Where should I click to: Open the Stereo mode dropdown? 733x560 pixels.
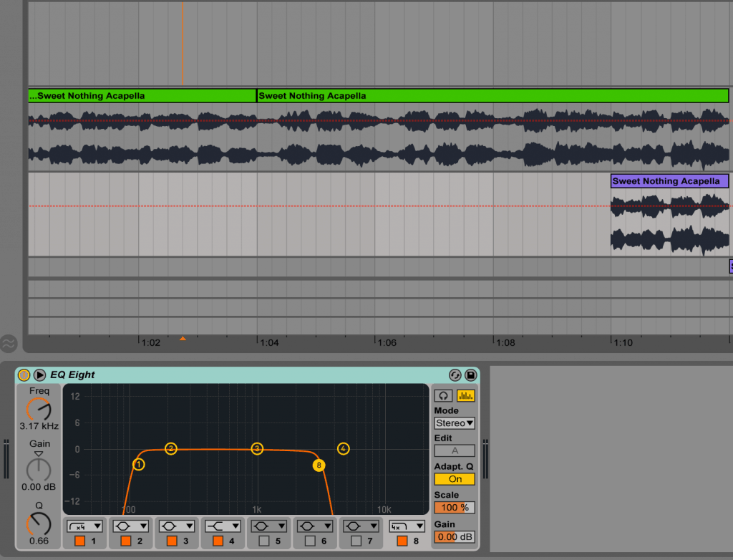point(455,423)
